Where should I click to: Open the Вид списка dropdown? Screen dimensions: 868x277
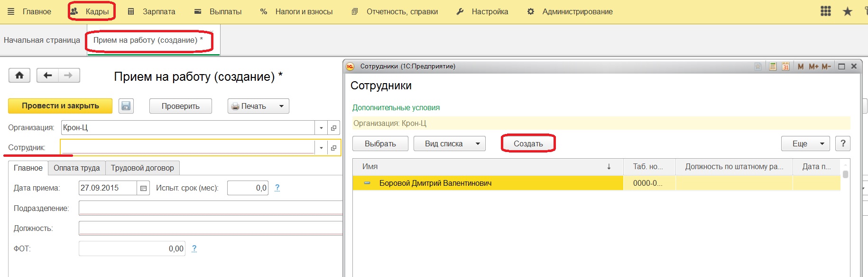449,143
